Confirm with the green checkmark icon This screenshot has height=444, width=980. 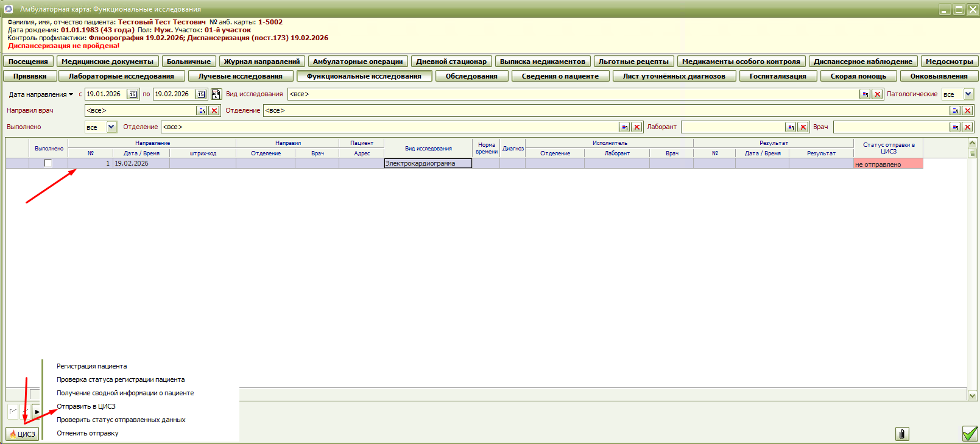tap(970, 434)
